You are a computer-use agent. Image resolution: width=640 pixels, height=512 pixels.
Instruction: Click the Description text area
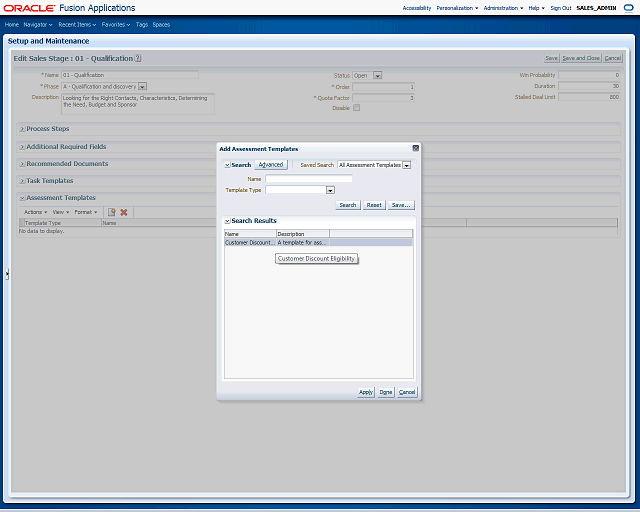pos(138,104)
